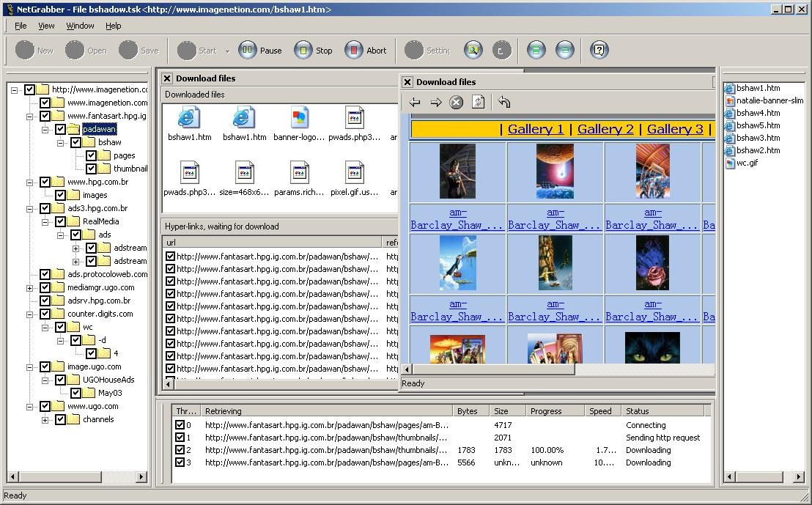Click the Pause toolbar button
This screenshot has width=812, height=505.
[260, 51]
